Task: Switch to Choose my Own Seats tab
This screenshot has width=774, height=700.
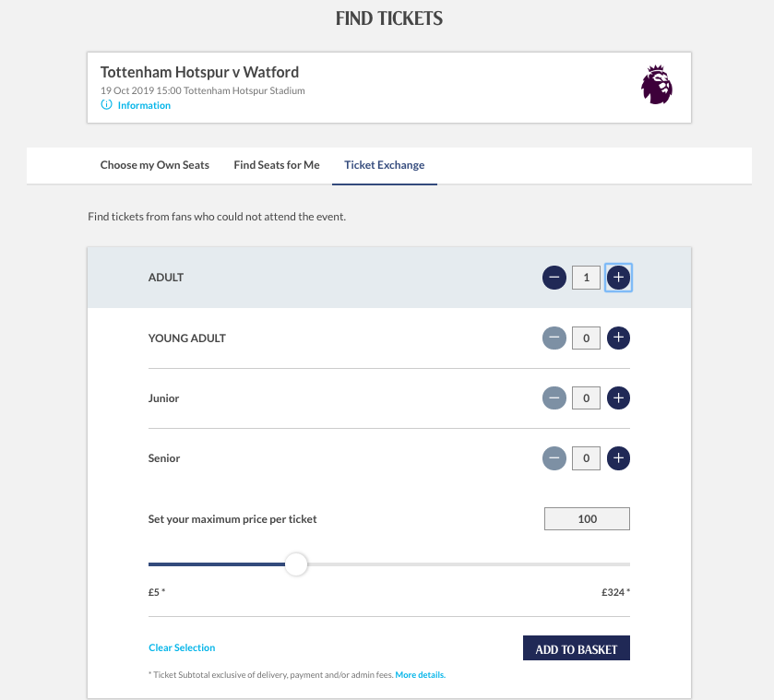Action: click(155, 165)
